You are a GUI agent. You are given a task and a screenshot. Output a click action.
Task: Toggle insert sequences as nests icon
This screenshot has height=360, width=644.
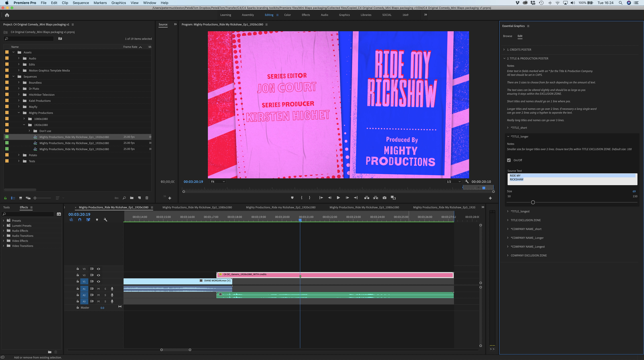pyautogui.click(x=71, y=220)
